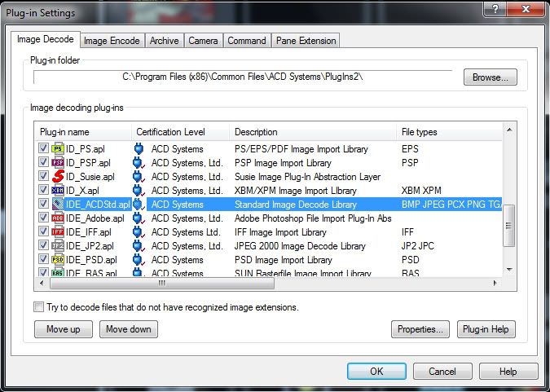Click the ID_PSP.apl plug-in file icon
The height and width of the screenshot is (392, 550).
(58, 163)
